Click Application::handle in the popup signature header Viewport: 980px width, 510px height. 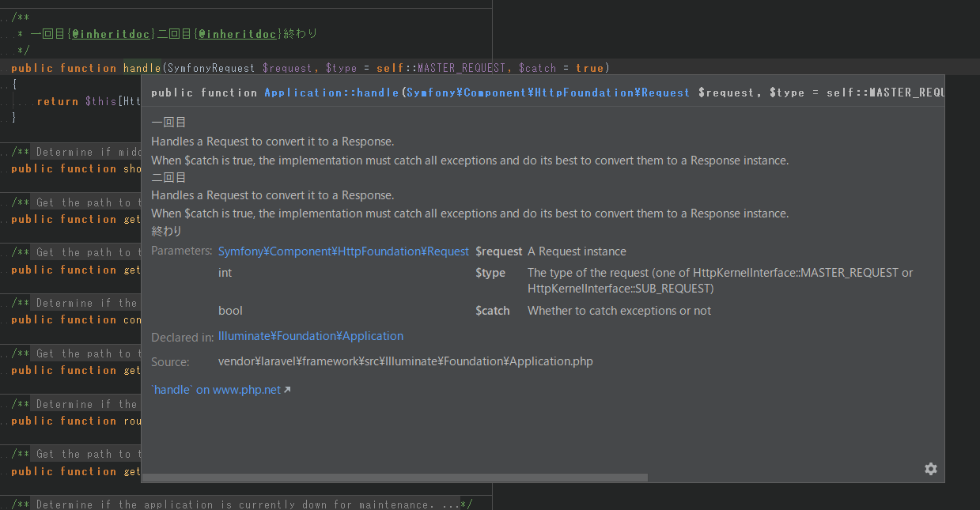click(331, 93)
